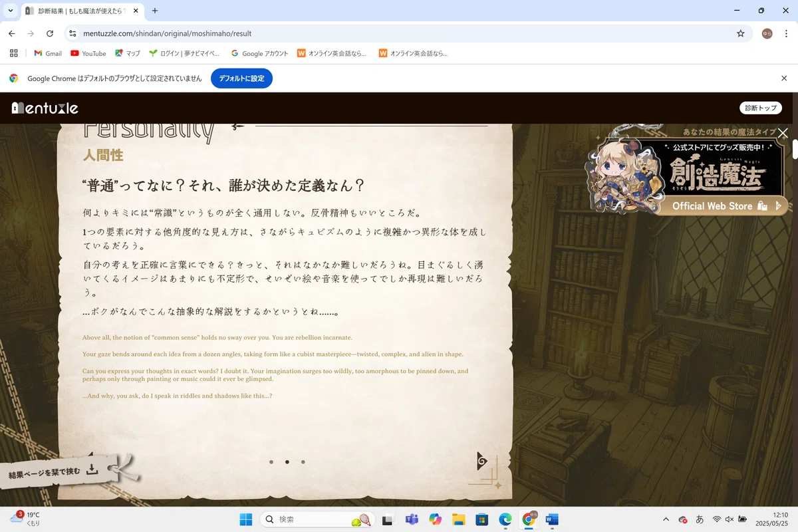Image resolution: width=798 pixels, height=532 pixels.
Task: Click the paragraph starting 'Above all, the notion'
Action: coord(217,337)
